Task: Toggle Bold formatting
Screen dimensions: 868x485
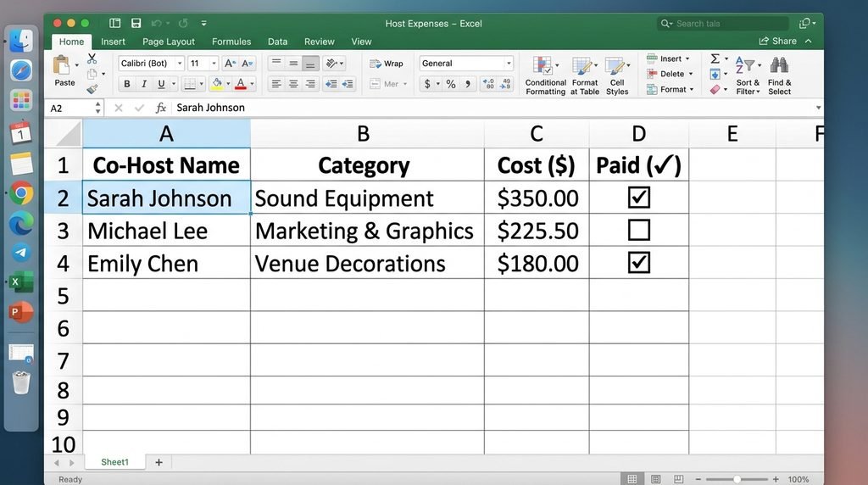Action: [x=127, y=84]
